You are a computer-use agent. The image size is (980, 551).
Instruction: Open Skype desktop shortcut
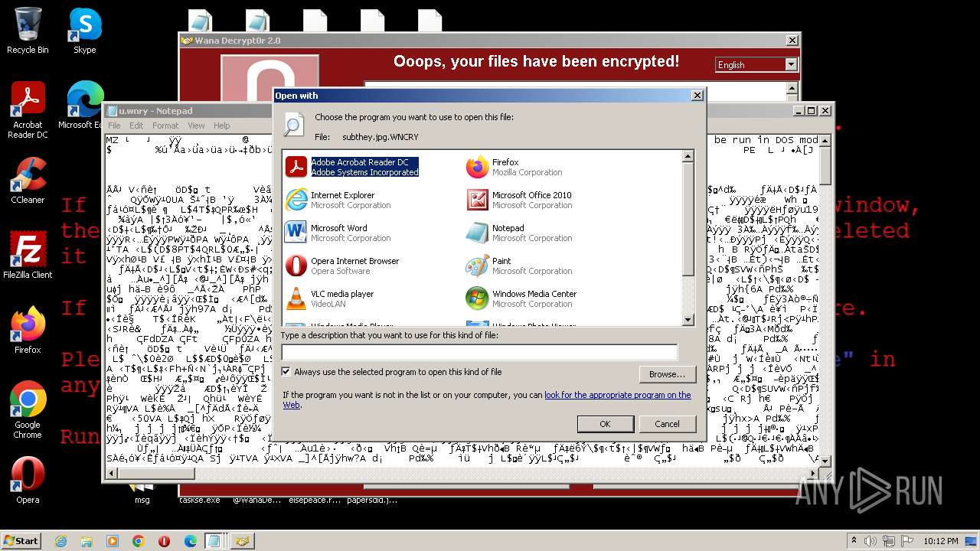point(85,31)
